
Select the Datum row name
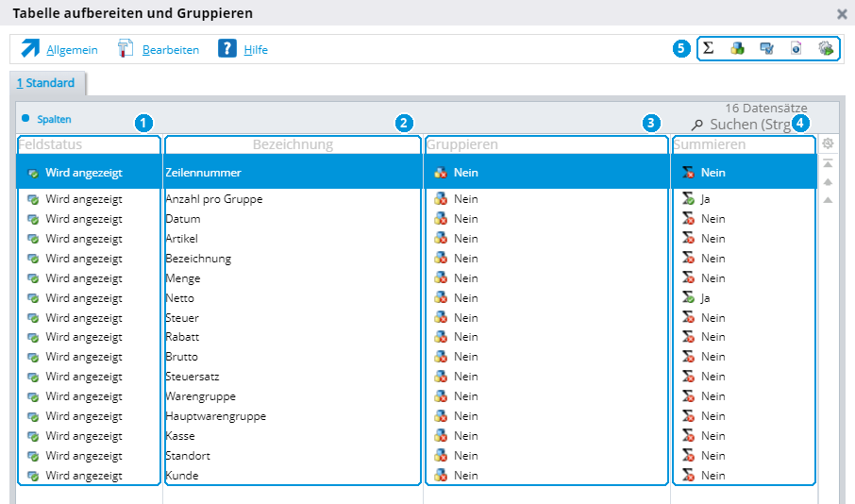[x=183, y=219]
